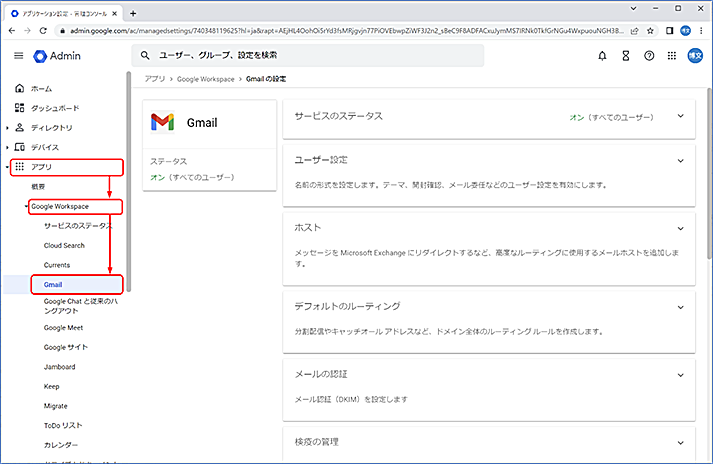Go back in browser history
The image size is (713, 464).
(12, 30)
